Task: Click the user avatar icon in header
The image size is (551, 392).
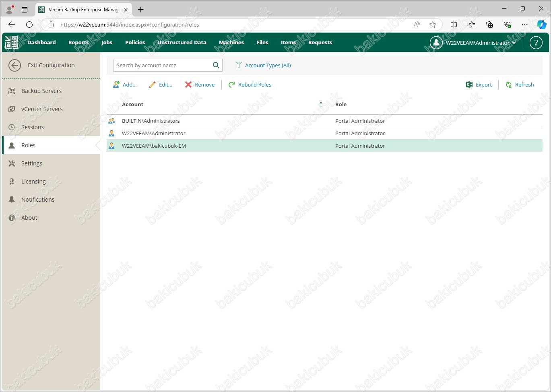Action: tap(436, 43)
